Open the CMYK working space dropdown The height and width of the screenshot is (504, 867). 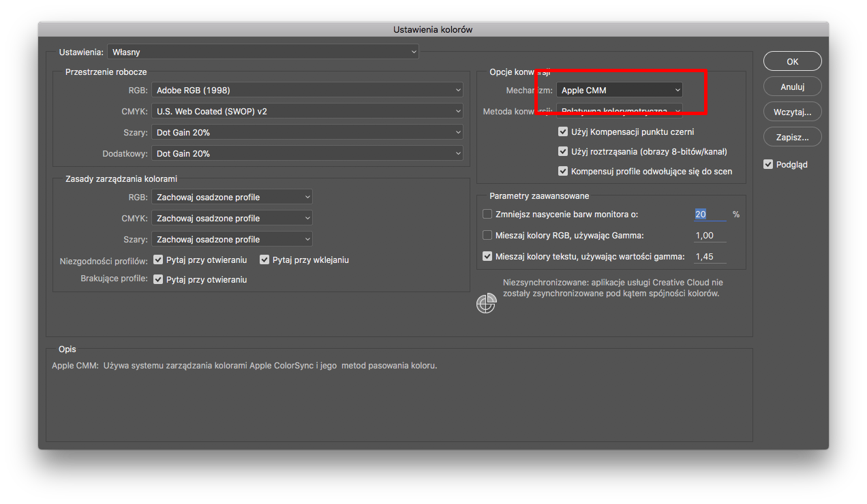[308, 111]
